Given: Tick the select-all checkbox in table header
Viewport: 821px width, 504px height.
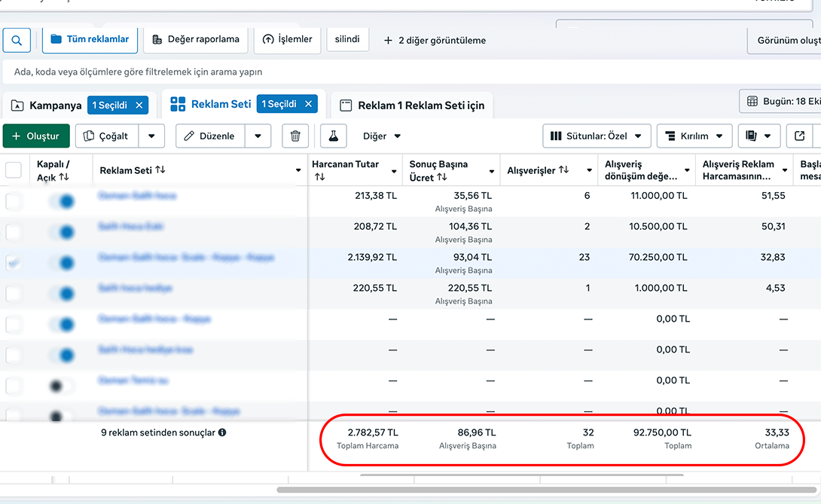Looking at the screenshot, I should 14,170.
